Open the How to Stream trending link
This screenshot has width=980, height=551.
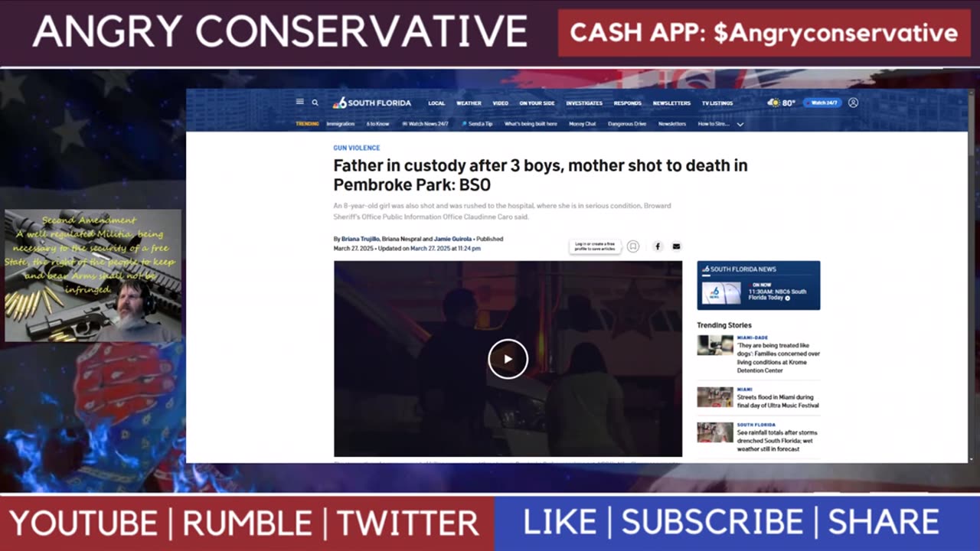pos(713,124)
